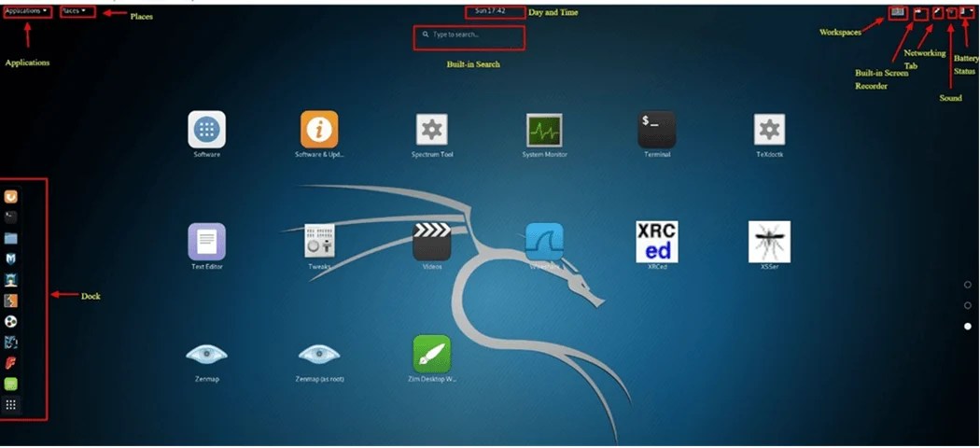The image size is (980, 448).
Task: Open the terminal icon in the dock
Action: point(10,217)
